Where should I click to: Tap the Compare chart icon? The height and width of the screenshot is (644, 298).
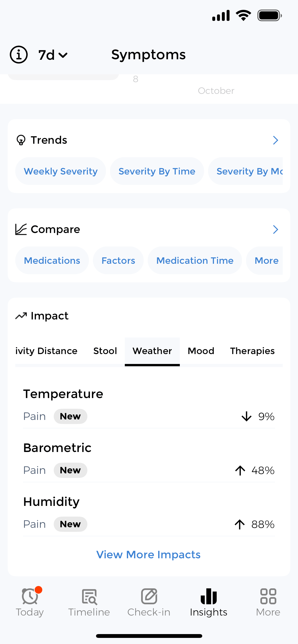[21, 229]
